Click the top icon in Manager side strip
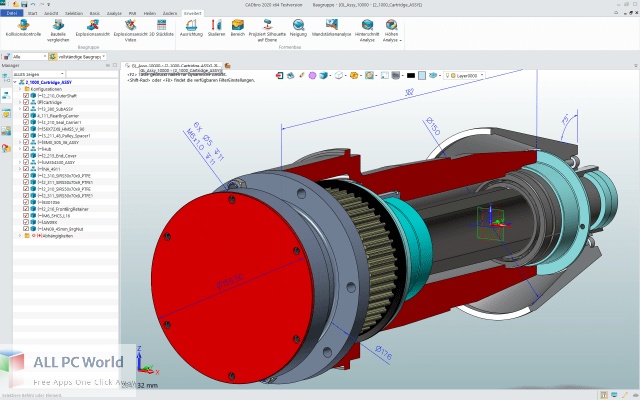The width and height of the screenshot is (640, 400). pyautogui.click(x=6, y=78)
